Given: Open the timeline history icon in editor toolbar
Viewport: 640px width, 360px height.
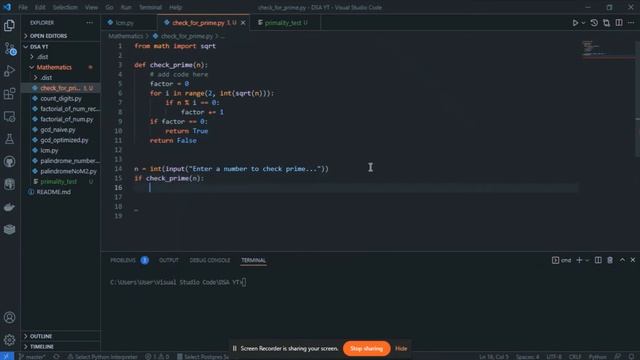Looking at the screenshot, I should click(x=594, y=23).
